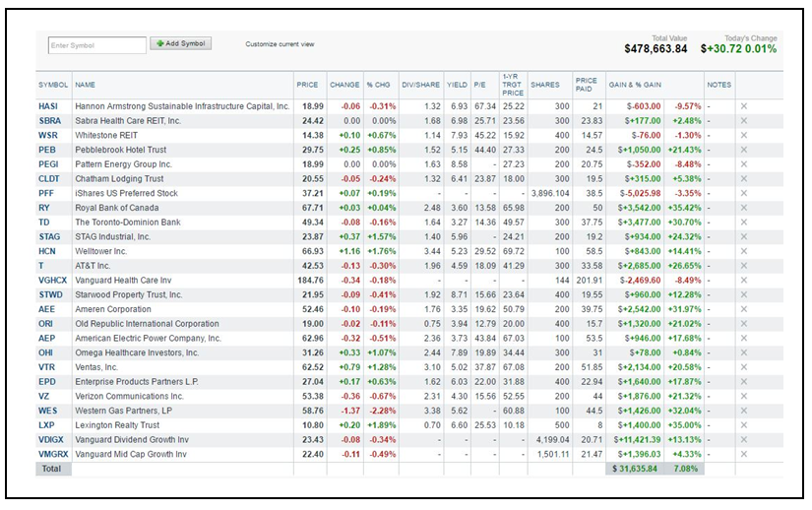Sort by GAIN & % GAIN header
Image resolution: width=812 pixels, height=510 pixels.
635,85
